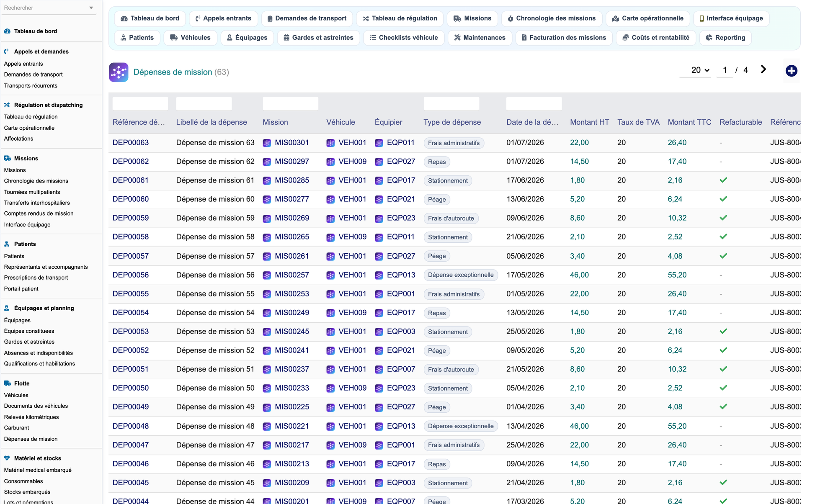The image size is (815, 504).
Task: Click Matériel et stocks heart icon
Action: [x=7, y=458]
